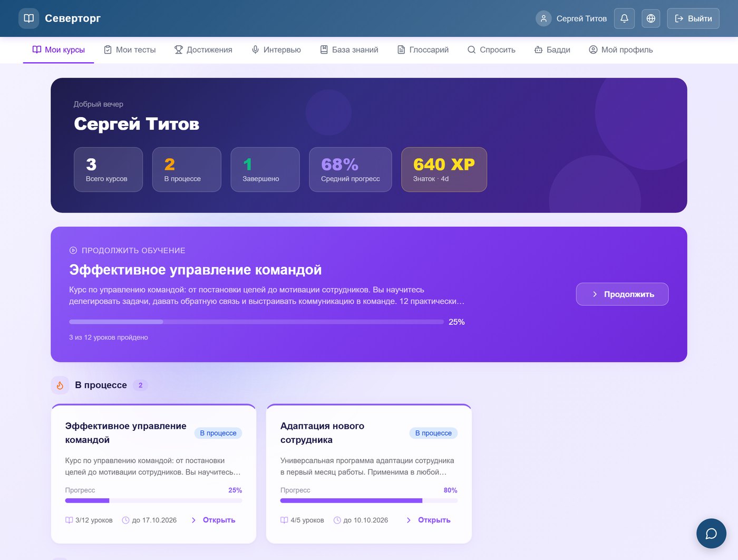Open language selector globe icon
The height and width of the screenshot is (560, 738).
click(651, 18)
